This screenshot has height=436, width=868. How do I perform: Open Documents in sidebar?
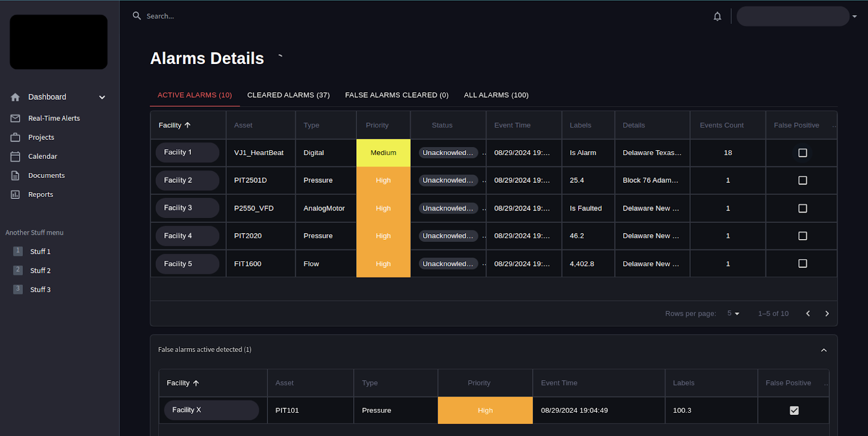click(x=46, y=175)
